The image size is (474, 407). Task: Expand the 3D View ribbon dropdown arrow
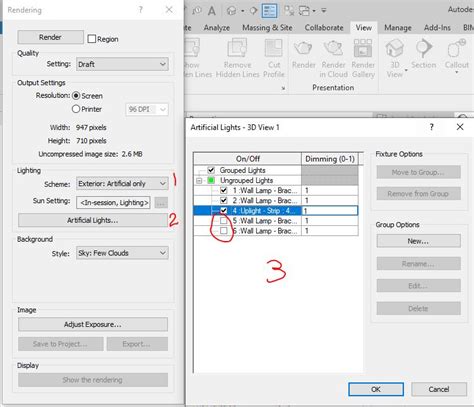tap(406, 70)
